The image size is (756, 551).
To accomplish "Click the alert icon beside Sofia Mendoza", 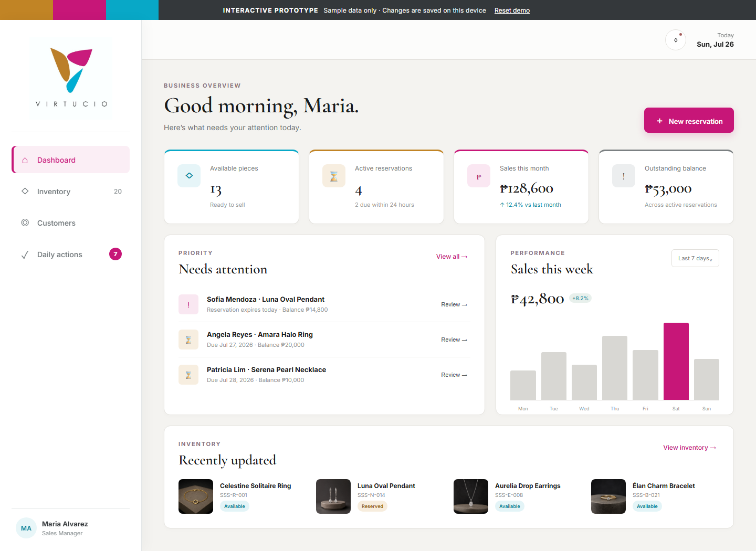I will coord(188,304).
